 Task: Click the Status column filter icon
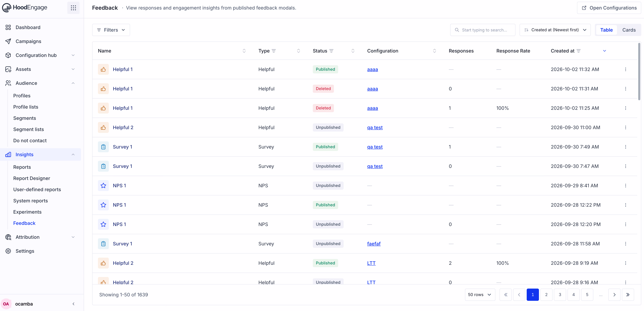coord(331,51)
